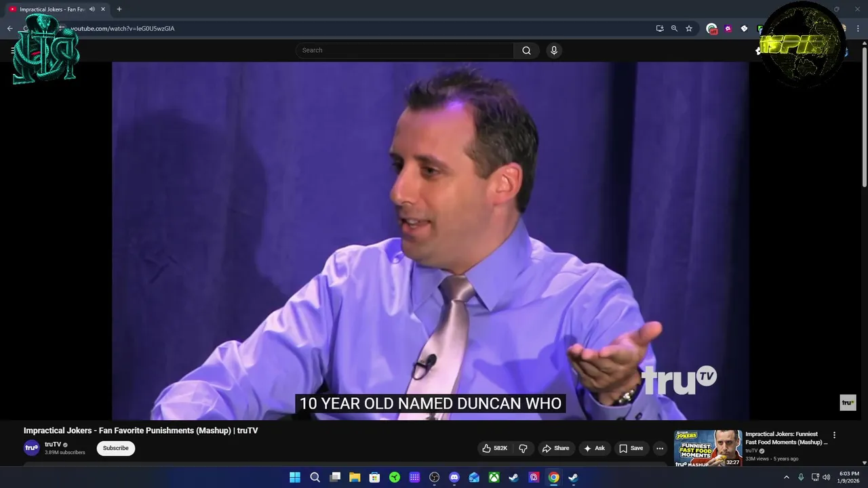Open Xbox app from taskbar

click(x=494, y=477)
